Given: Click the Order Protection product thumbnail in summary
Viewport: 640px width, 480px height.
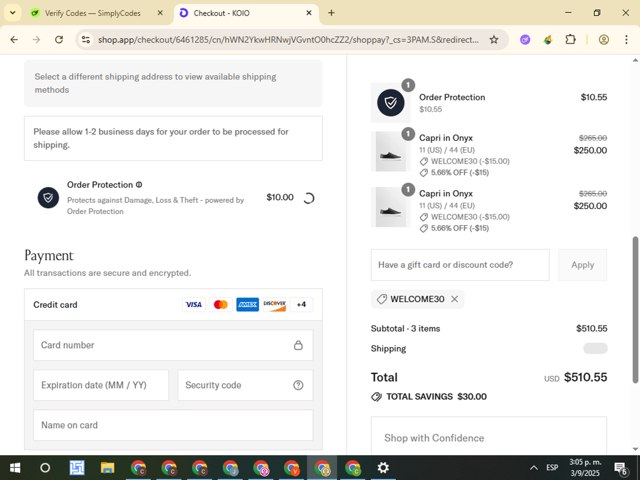Looking at the screenshot, I should 391,102.
